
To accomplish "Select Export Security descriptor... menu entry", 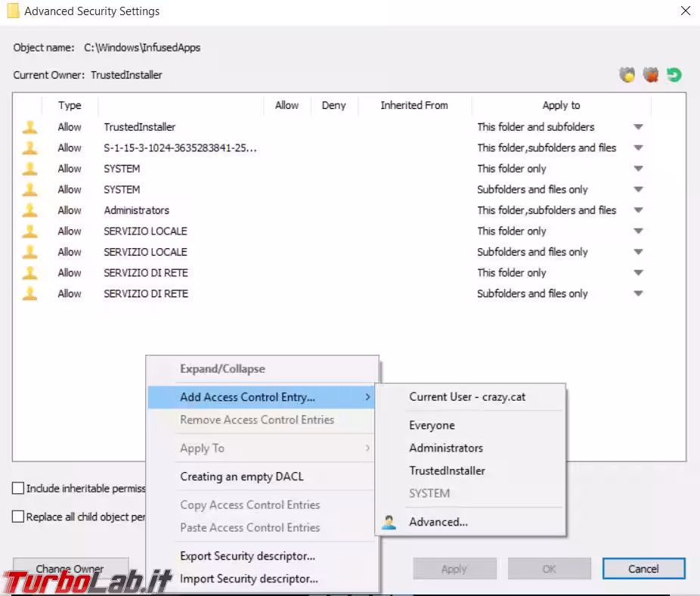I will pyautogui.click(x=247, y=556).
